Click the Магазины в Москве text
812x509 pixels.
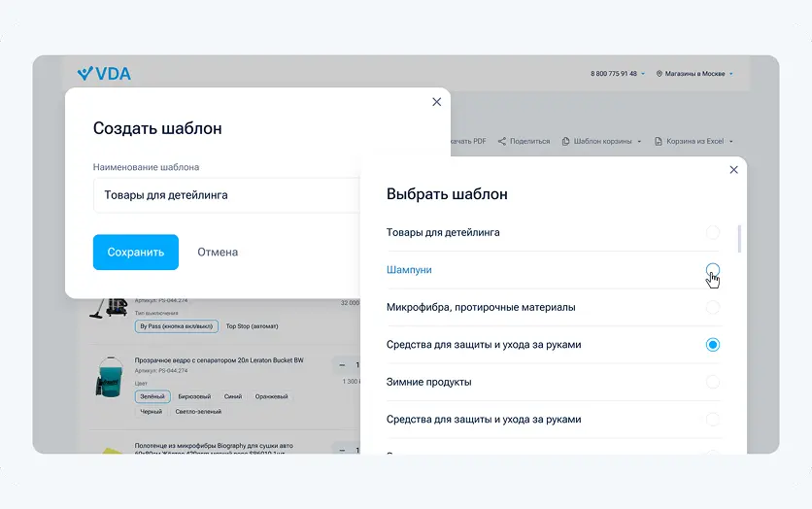coord(695,74)
